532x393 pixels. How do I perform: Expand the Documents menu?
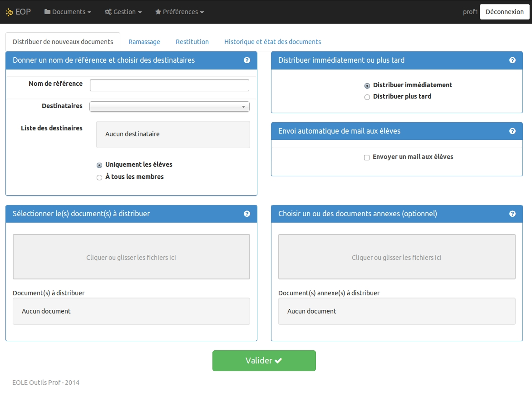[68, 12]
